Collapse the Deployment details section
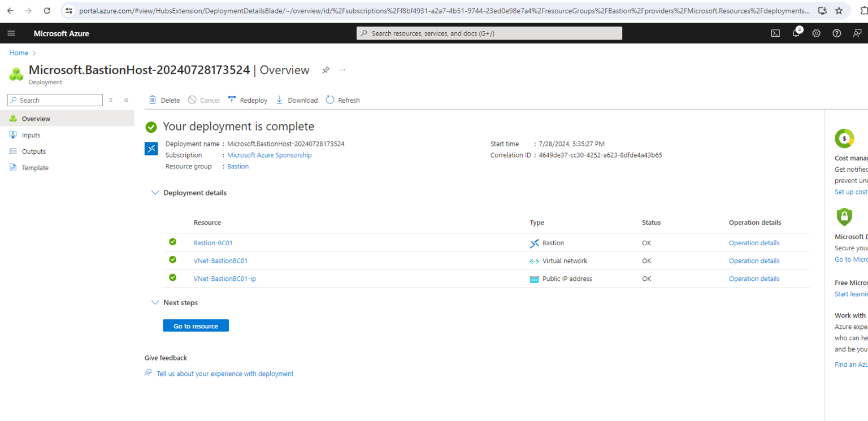Viewport: 868px width, 421px height. (155, 192)
